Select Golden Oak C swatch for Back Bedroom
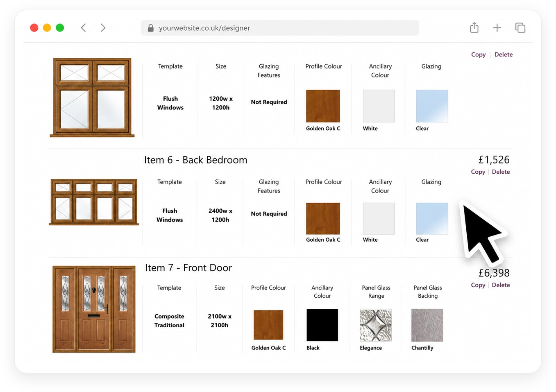The width and height of the screenshot is (556, 392). click(x=323, y=218)
